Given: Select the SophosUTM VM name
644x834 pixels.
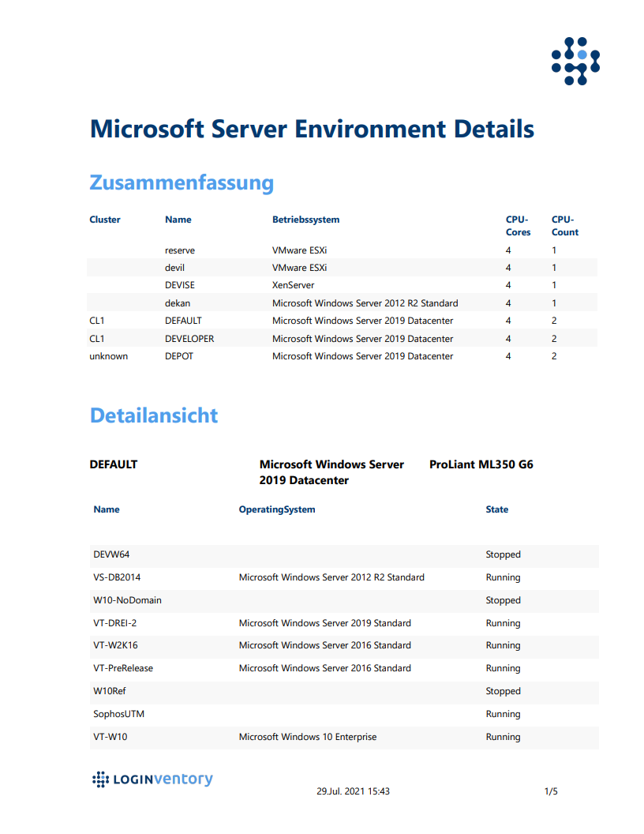Looking at the screenshot, I should 119,714.
